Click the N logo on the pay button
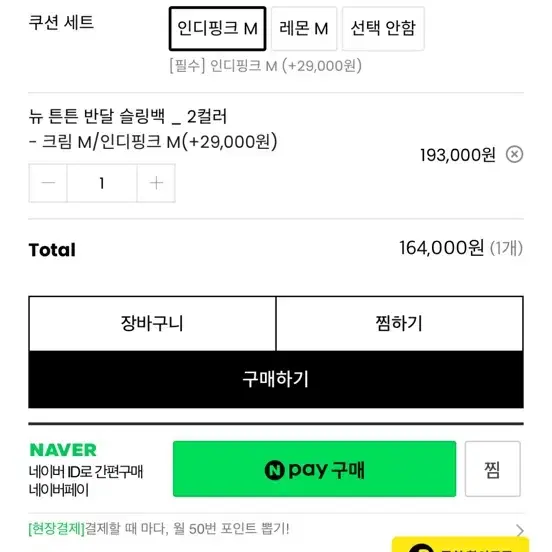Image resolution: width=552 pixels, height=552 pixels. 274,470
